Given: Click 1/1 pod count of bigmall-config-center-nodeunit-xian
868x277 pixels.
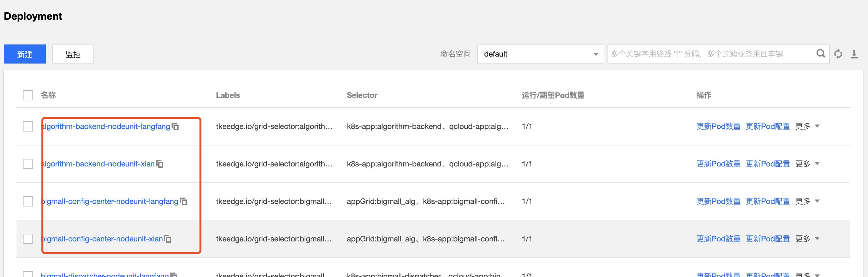Looking at the screenshot, I should [x=527, y=239].
